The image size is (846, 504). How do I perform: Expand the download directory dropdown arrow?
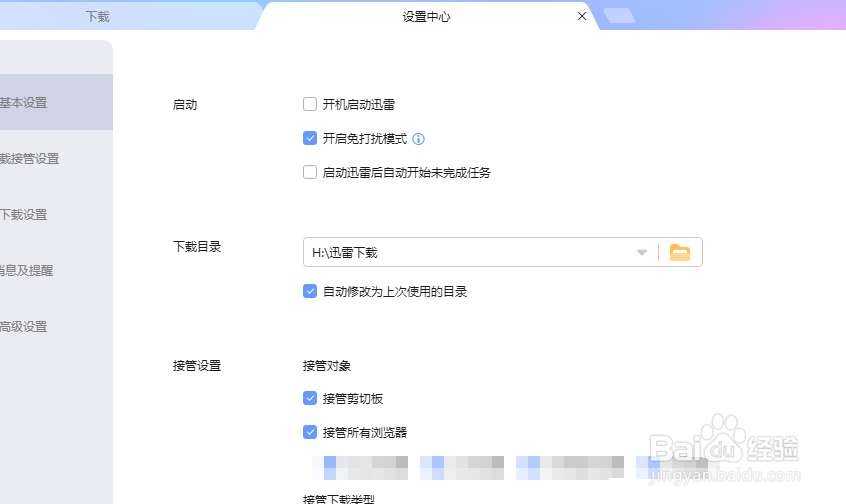coord(642,253)
